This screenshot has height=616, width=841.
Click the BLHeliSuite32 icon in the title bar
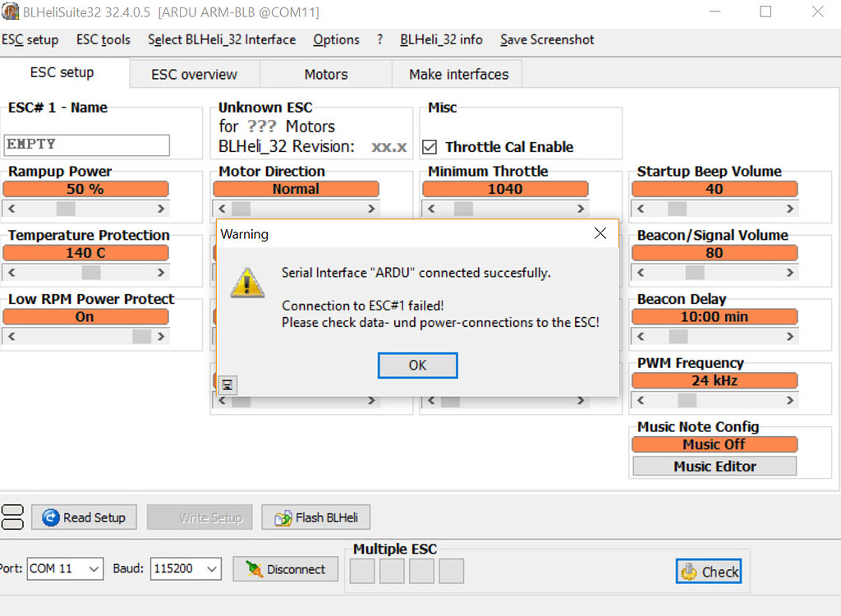tap(11, 11)
